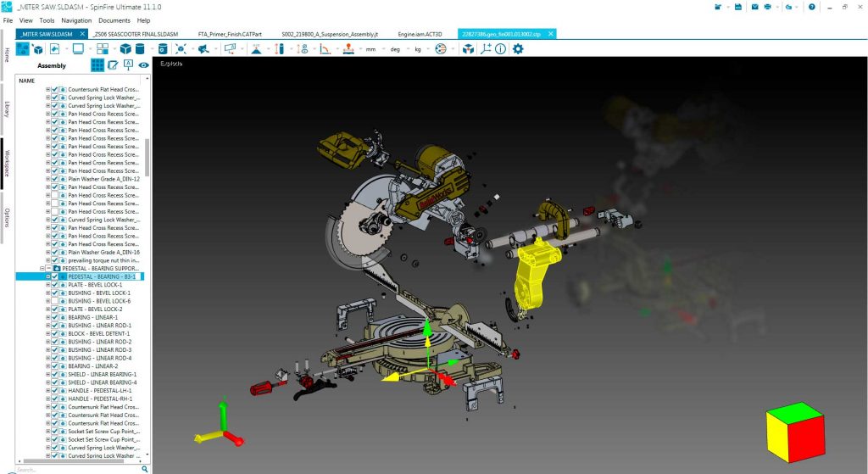Click the NAME column header

click(x=26, y=81)
